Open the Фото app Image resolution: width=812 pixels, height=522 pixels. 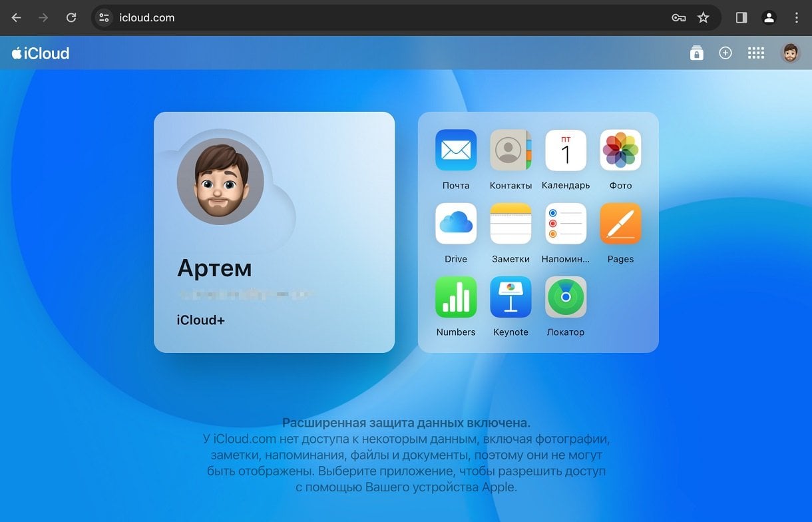click(620, 150)
